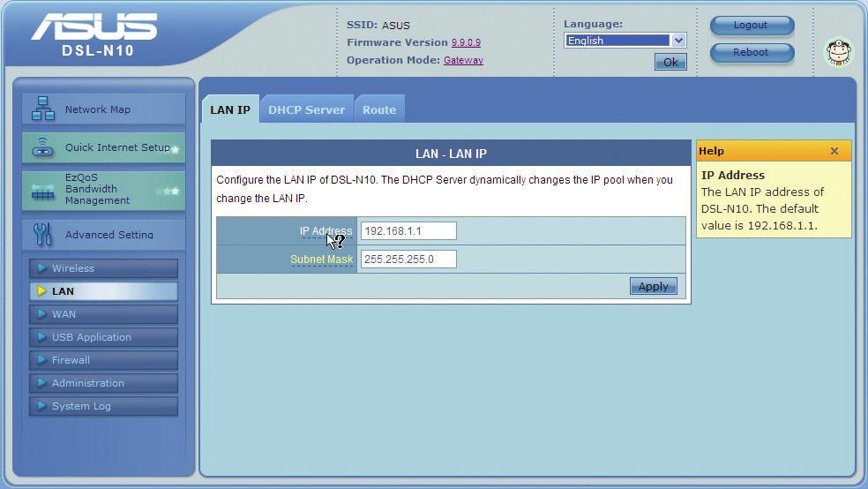Screen dimensions: 868x489
Task: Open the Route tab
Action: (x=379, y=109)
